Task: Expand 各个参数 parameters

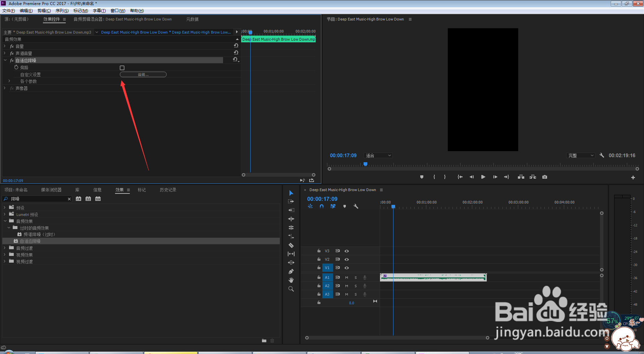Action: pyautogui.click(x=9, y=81)
